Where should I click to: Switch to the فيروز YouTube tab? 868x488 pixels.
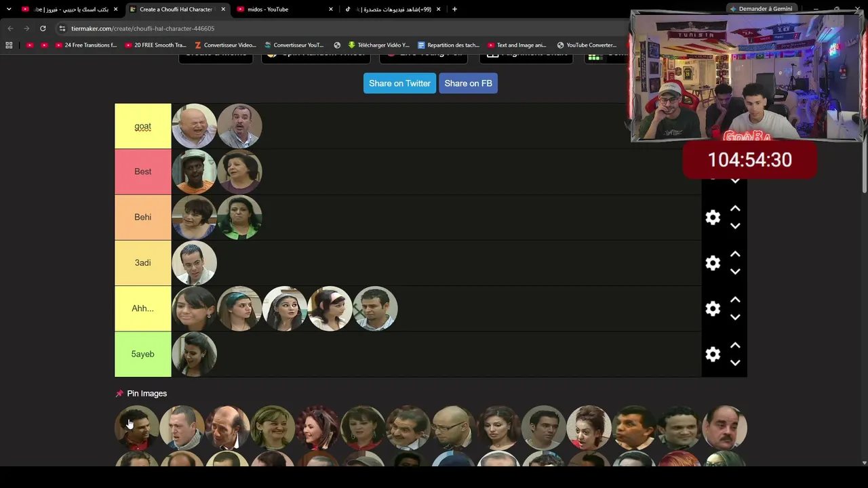point(69,9)
